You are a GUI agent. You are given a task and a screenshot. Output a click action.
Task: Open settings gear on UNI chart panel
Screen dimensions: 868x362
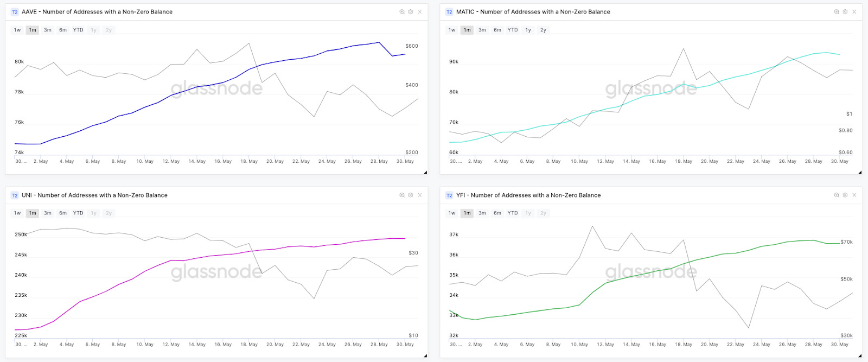411,195
